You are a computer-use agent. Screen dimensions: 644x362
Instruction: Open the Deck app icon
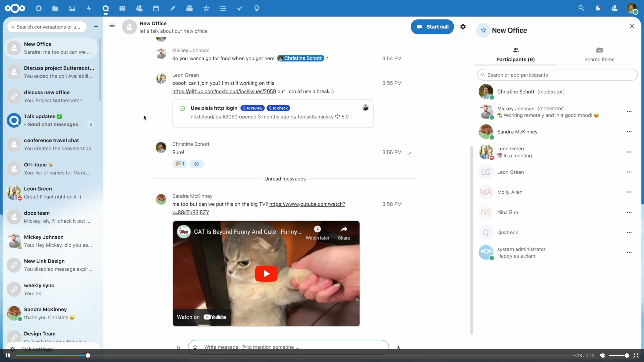(x=190, y=8)
